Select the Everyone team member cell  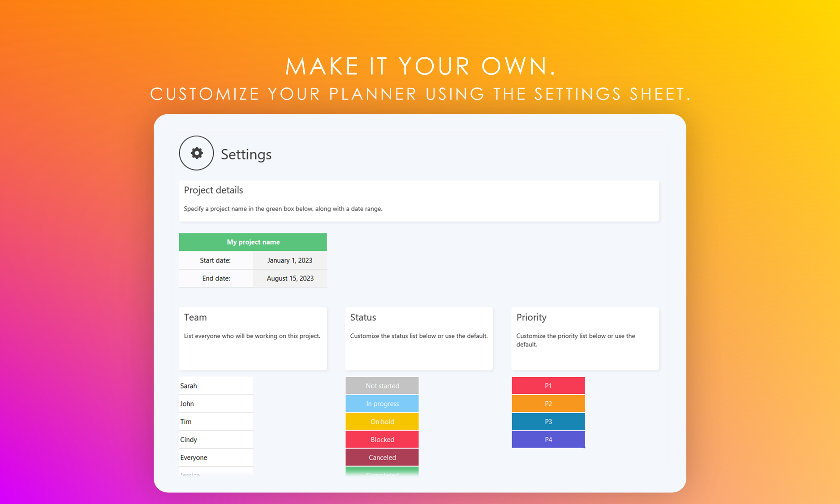(215, 457)
